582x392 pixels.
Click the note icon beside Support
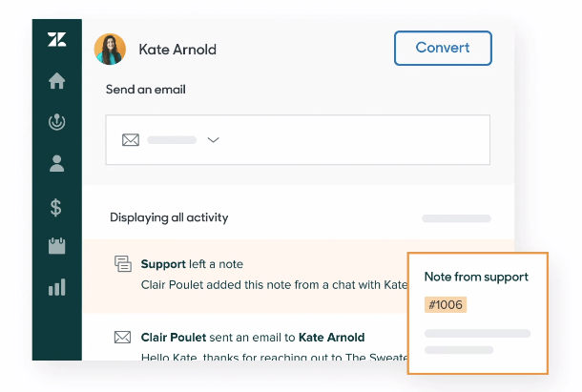(x=122, y=264)
